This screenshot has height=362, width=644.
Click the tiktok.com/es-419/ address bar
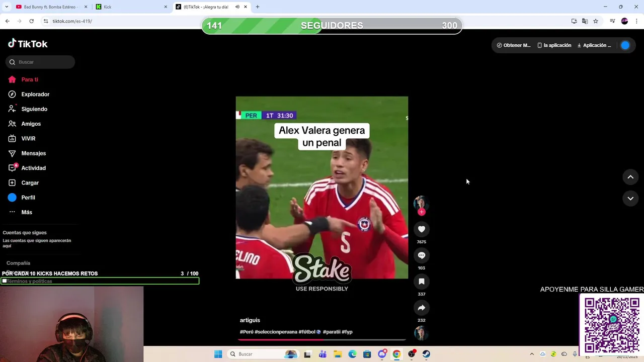72,21
